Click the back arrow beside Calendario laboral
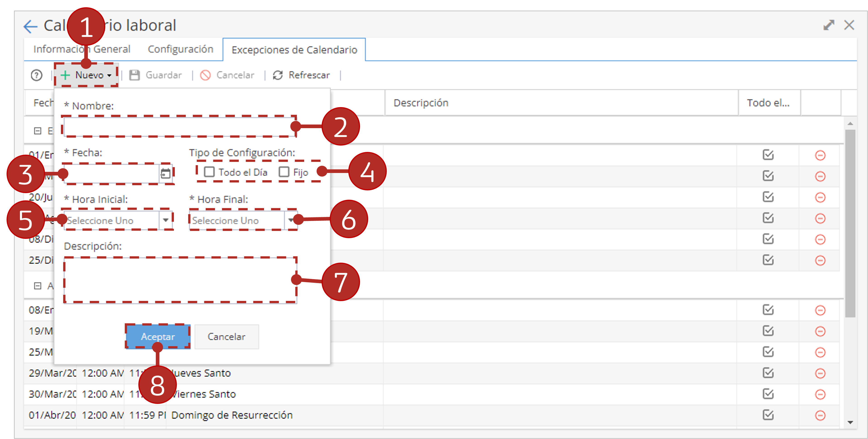868x439 pixels. click(30, 26)
